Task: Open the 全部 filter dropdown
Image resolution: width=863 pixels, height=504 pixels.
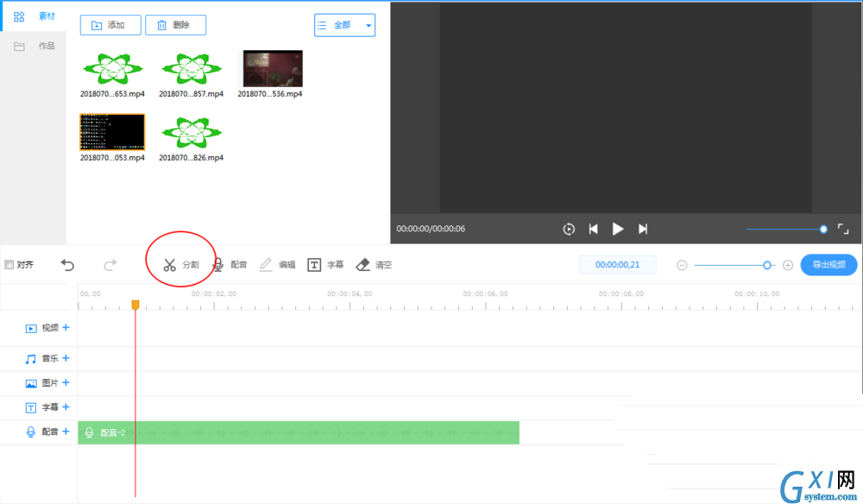Action: (344, 25)
